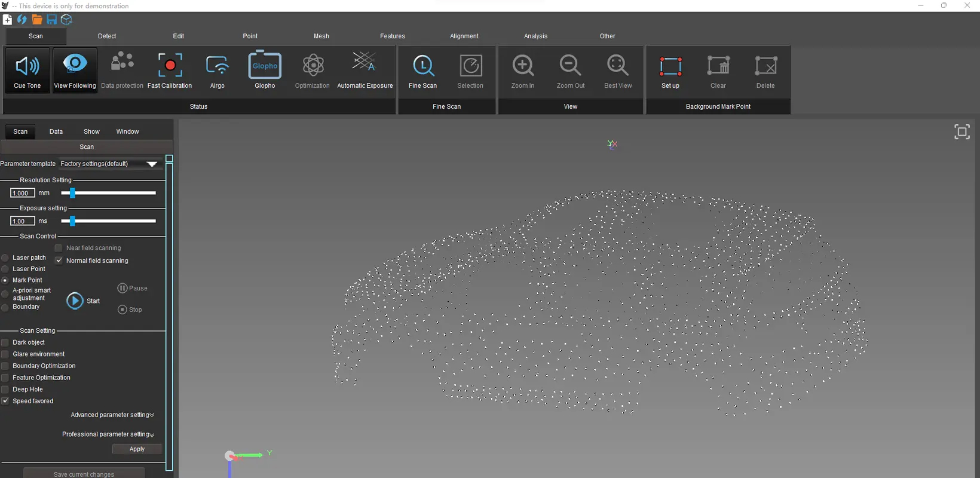The image size is (980, 478).
Task: Expand Advanced parameter setting
Action: tap(112, 415)
